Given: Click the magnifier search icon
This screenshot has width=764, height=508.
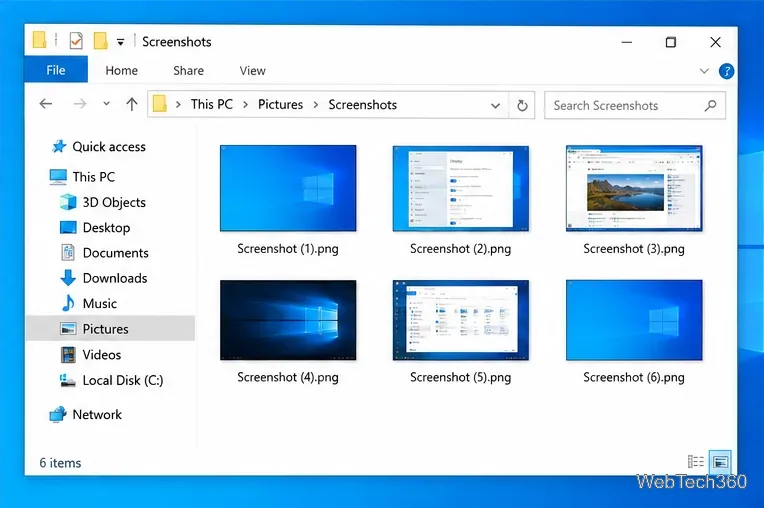Looking at the screenshot, I should (x=710, y=105).
